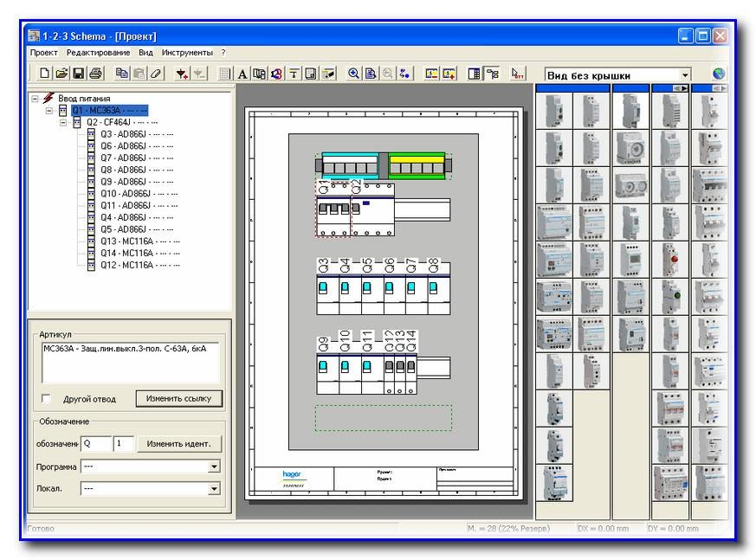
Task: Click the Print toolbar icon
Action: [95, 74]
